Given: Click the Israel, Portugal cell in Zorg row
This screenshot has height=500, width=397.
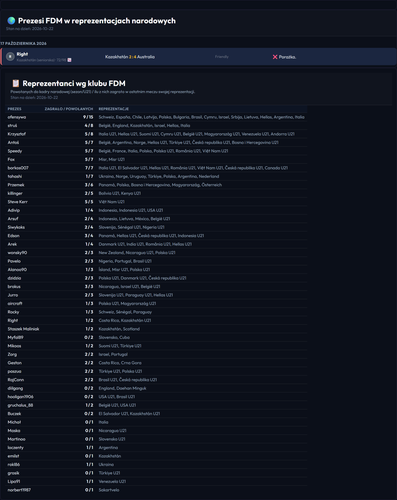Looking at the screenshot, I should [x=113, y=354].
